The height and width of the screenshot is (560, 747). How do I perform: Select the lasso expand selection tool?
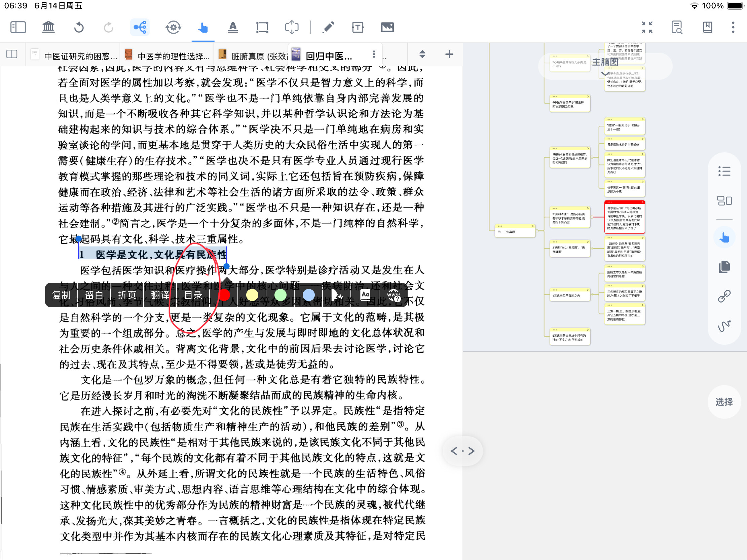pos(292,27)
